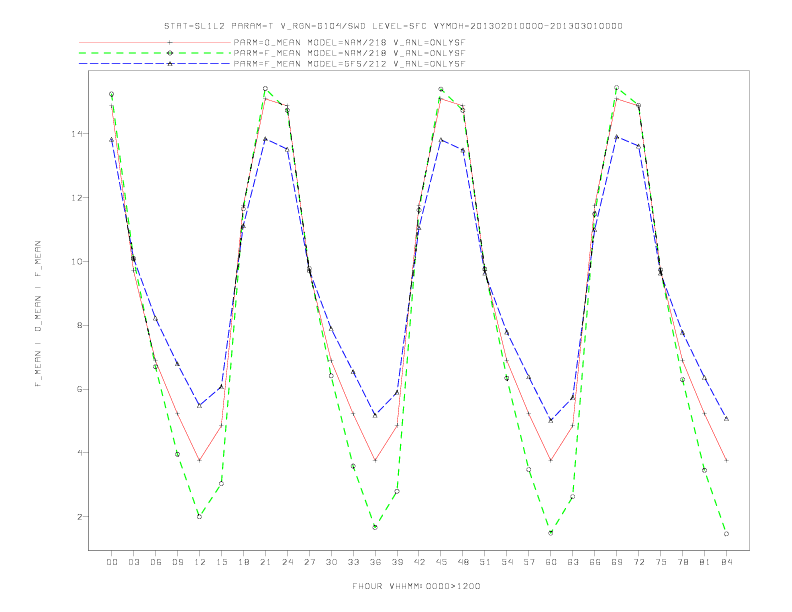Click x-axis tick label 51
Viewport: 792px width, 612px height.
pos(485,562)
